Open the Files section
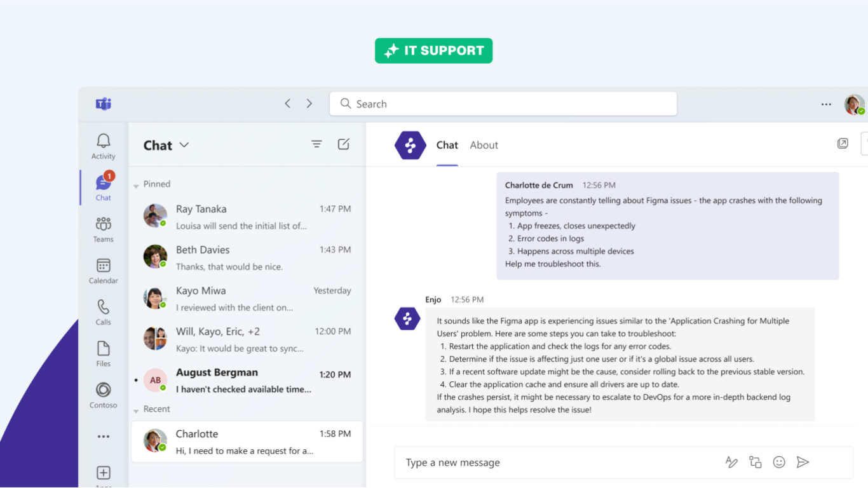This screenshot has height=488, width=868. click(103, 353)
